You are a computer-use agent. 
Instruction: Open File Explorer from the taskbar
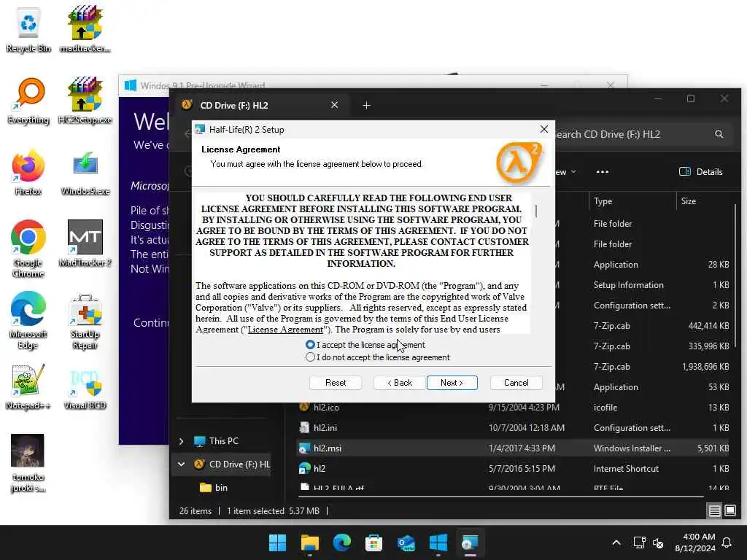pos(309,542)
